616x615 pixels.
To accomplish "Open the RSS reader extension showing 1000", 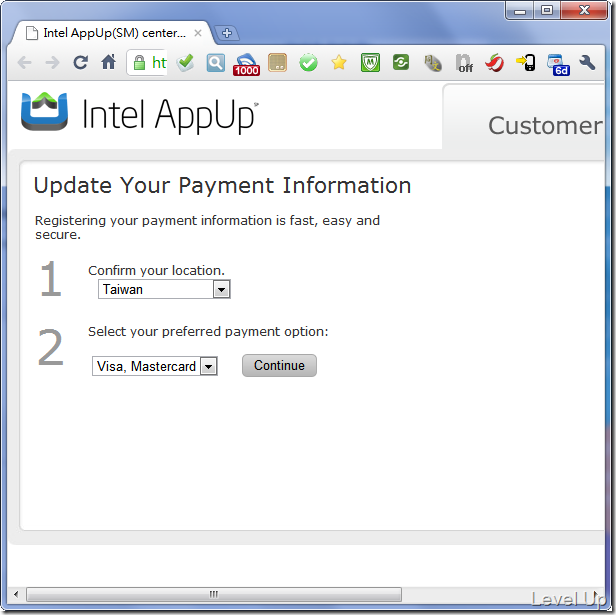I will (x=246, y=64).
